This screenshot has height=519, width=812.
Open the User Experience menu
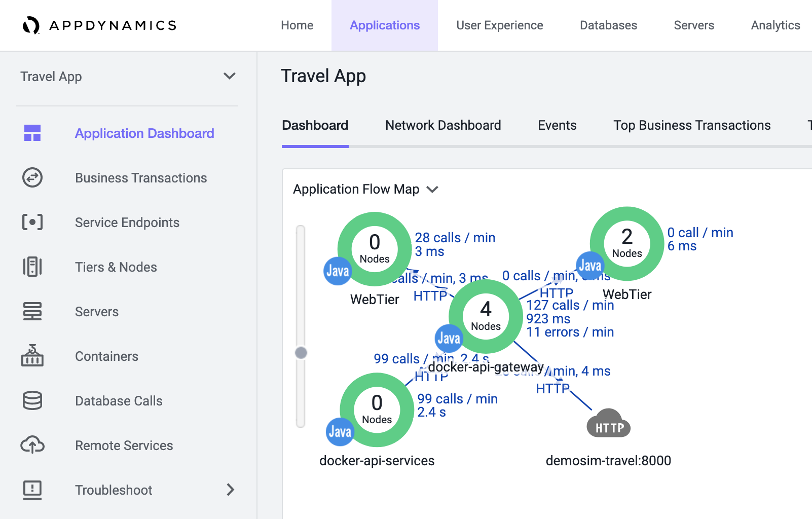[x=500, y=25]
